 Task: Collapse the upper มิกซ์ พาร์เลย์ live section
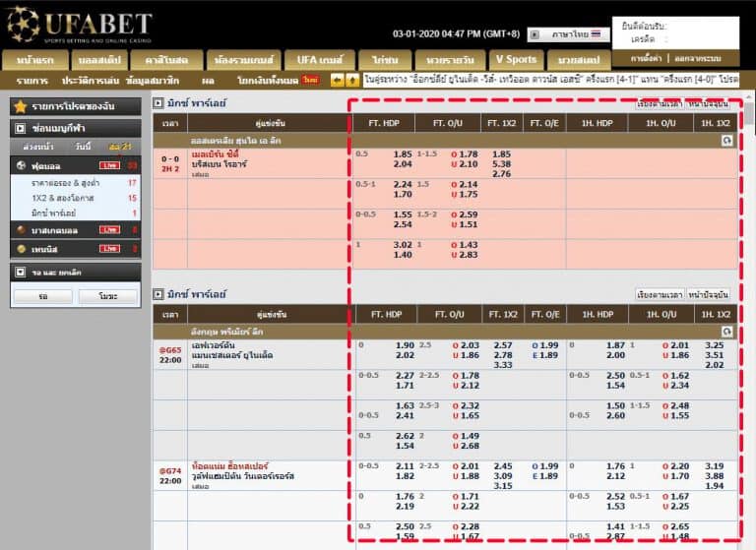158,102
